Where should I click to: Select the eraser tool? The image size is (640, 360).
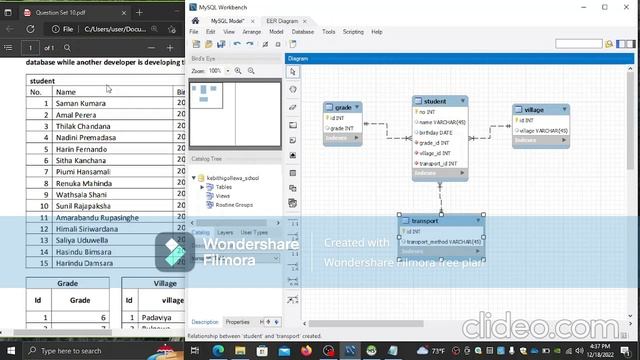[x=293, y=107]
